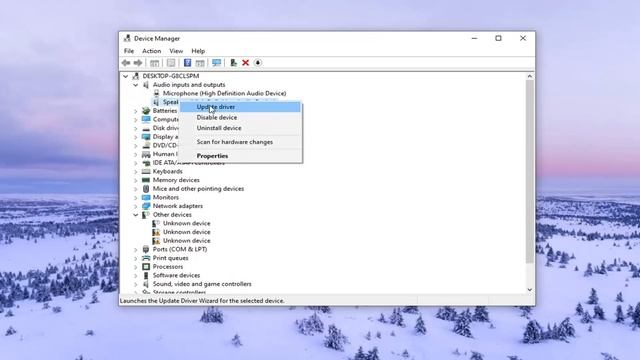Click the blue Help icon in toolbar
This screenshot has height=360, width=640.
[x=187, y=63]
